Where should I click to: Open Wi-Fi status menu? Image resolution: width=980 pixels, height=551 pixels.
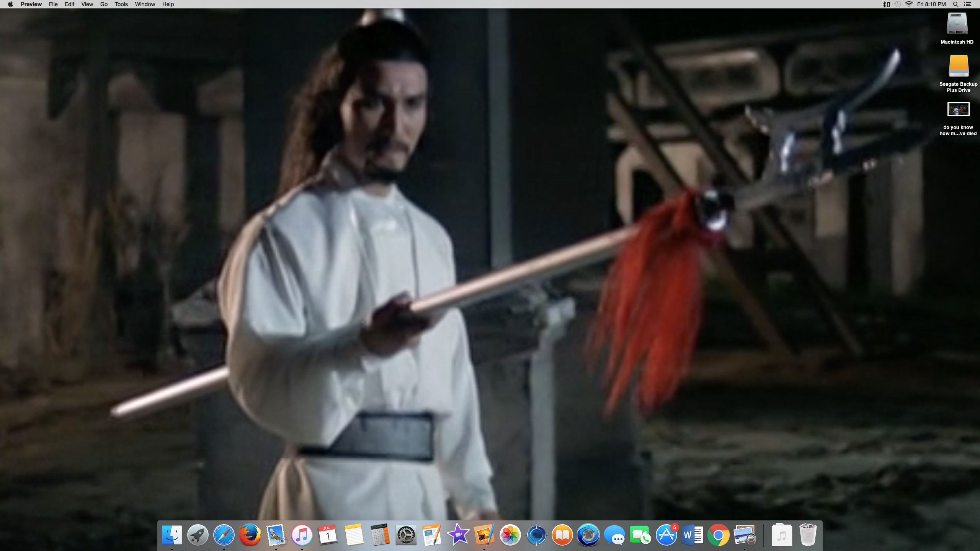point(909,4)
